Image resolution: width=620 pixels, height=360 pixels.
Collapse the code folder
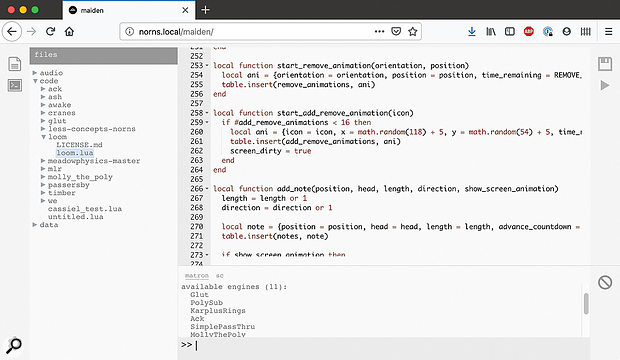click(35, 81)
